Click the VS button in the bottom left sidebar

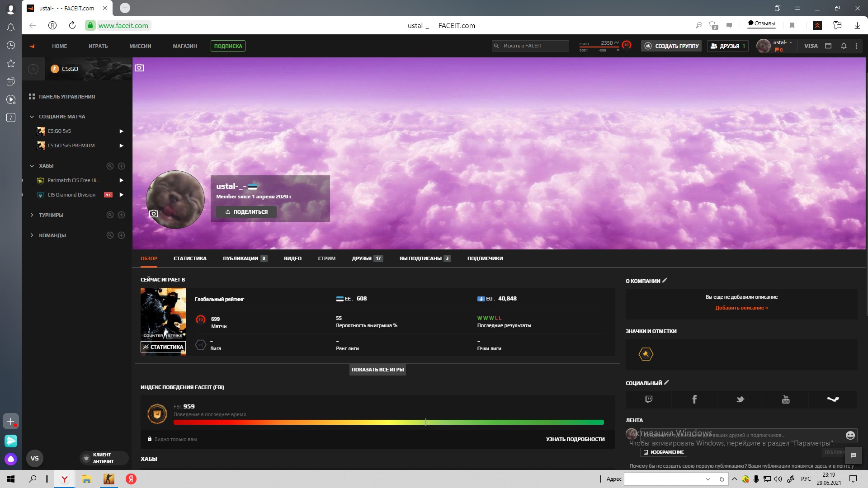pos(35,458)
